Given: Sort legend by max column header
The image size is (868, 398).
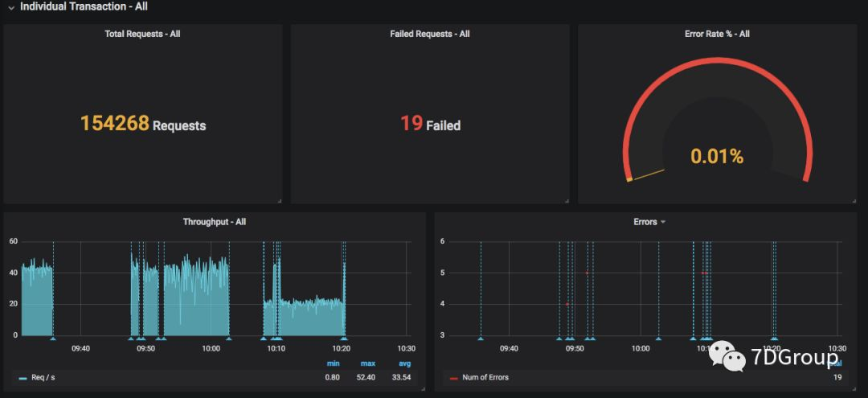Looking at the screenshot, I should tap(368, 363).
